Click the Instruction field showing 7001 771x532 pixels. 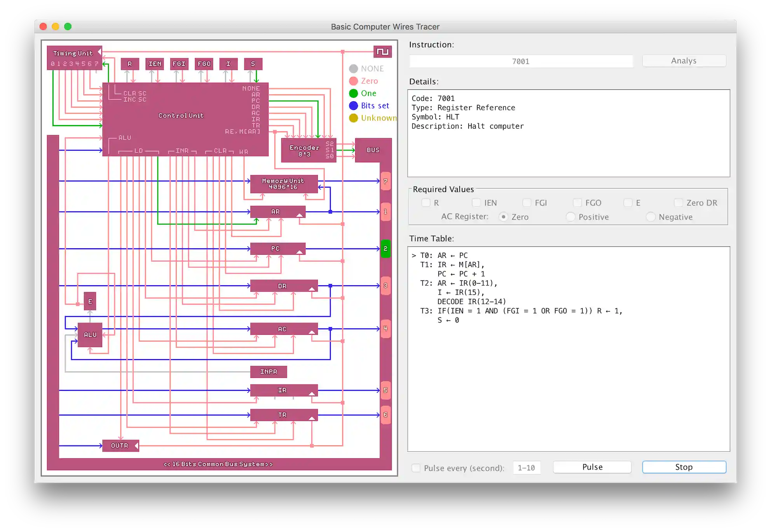(x=521, y=61)
